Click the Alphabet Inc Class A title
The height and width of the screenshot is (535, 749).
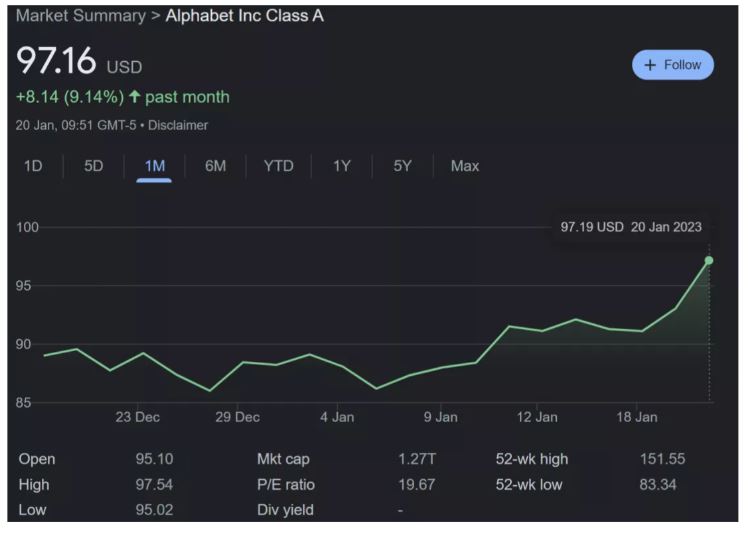tap(244, 16)
